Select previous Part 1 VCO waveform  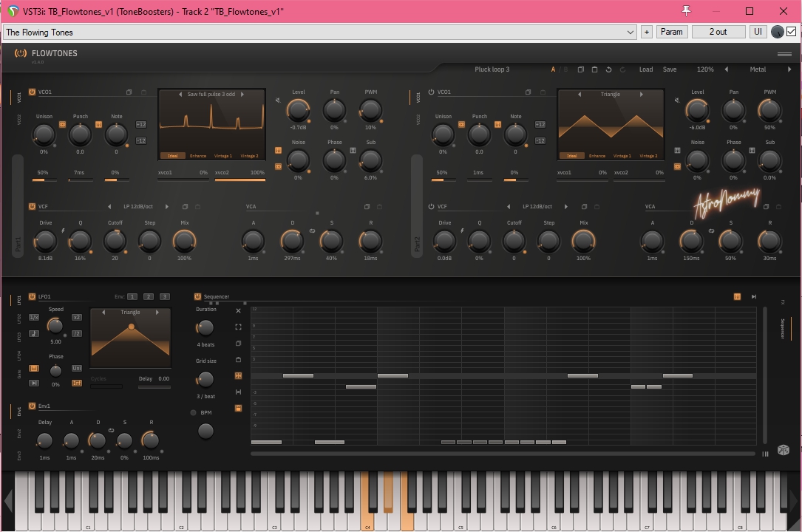180,94
